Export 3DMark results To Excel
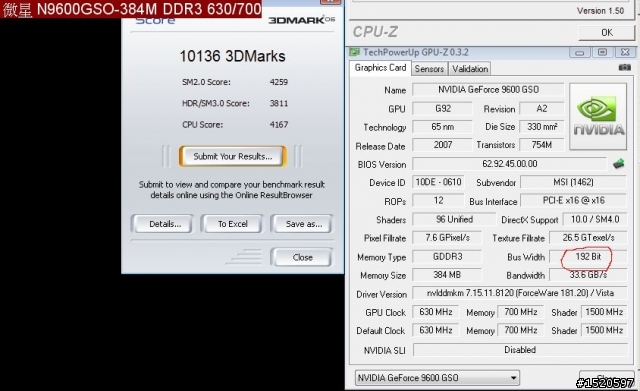Image resolution: width=640 pixels, height=391 pixels. (233, 224)
